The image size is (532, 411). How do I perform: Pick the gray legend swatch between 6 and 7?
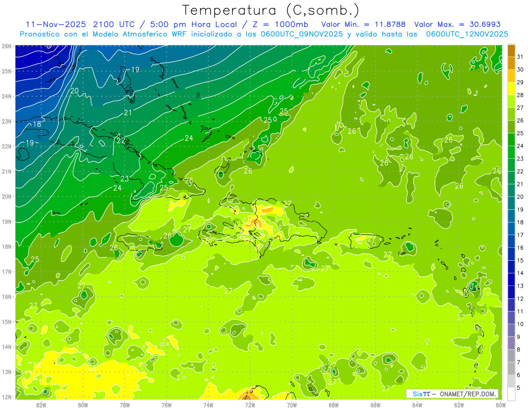coord(511,369)
